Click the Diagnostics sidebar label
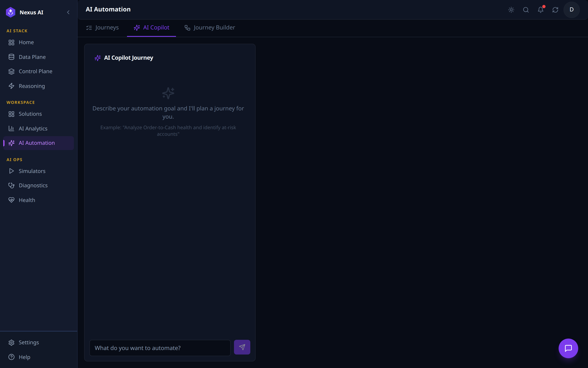Viewport: 588px width, 368px height. pyautogui.click(x=33, y=185)
